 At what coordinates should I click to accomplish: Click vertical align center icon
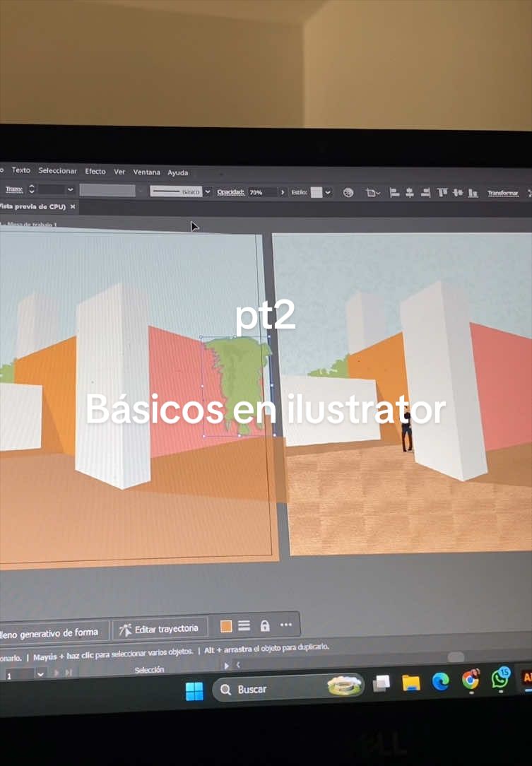(x=458, y=193)
